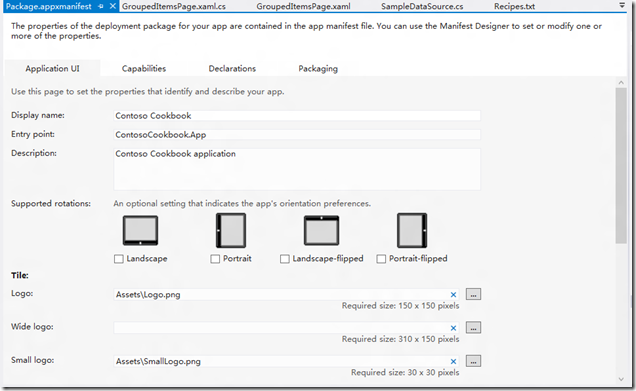Open the Capabilities tab
Screen dimensions: 636x391
tap(144, 69)
